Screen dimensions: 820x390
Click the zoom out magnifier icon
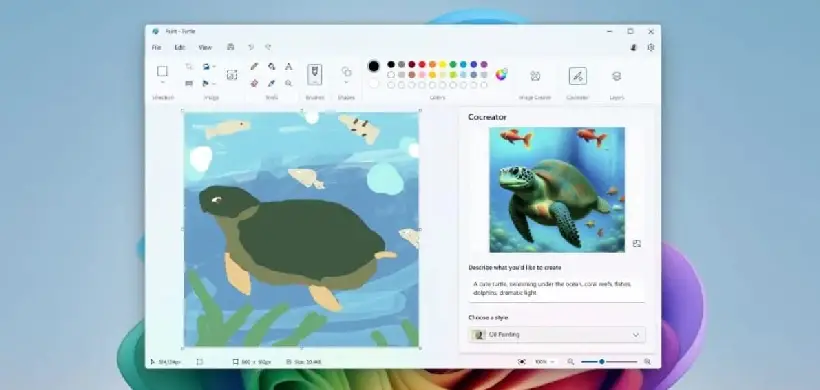[x=571, y=362]
